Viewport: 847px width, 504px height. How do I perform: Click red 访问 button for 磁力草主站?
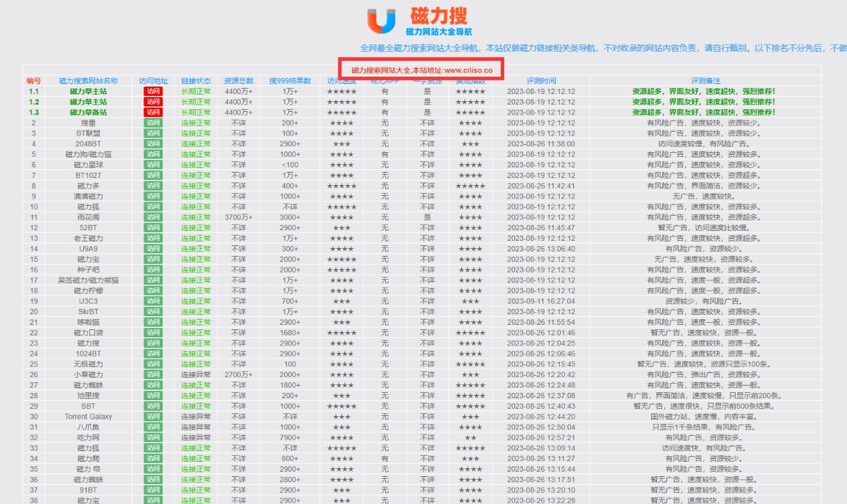point(153,91)
